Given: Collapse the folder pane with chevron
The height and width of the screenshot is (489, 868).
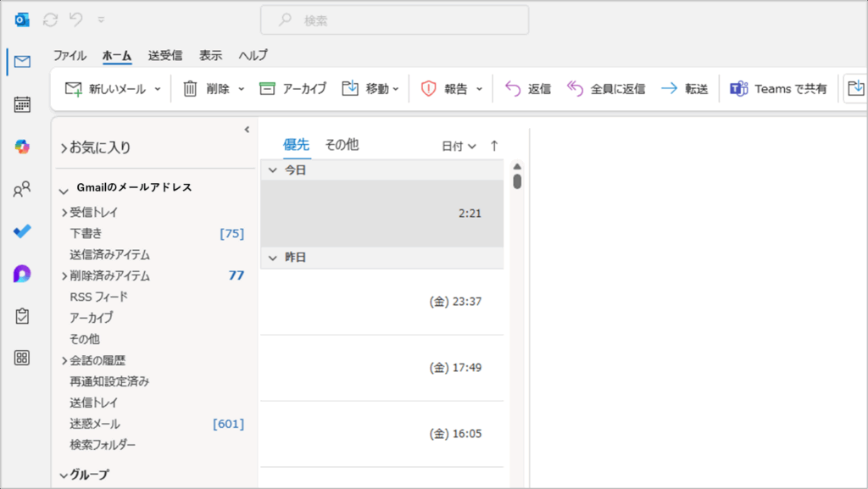Looking at the screenshot, I should click(x=247, y=130).
